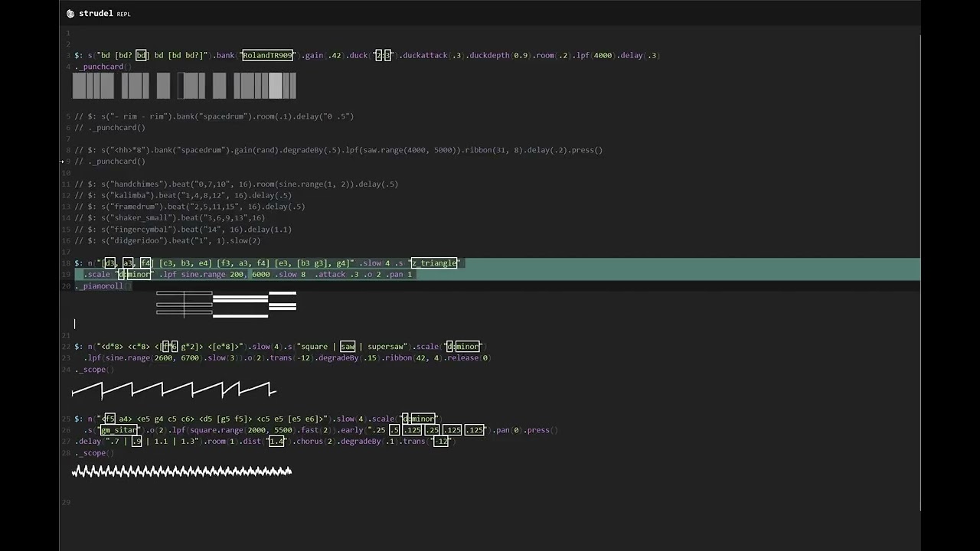This screenshot has width=980, height=551.
Task: Click .degradeBy(.15) on line 23
Action: (347, 358)
